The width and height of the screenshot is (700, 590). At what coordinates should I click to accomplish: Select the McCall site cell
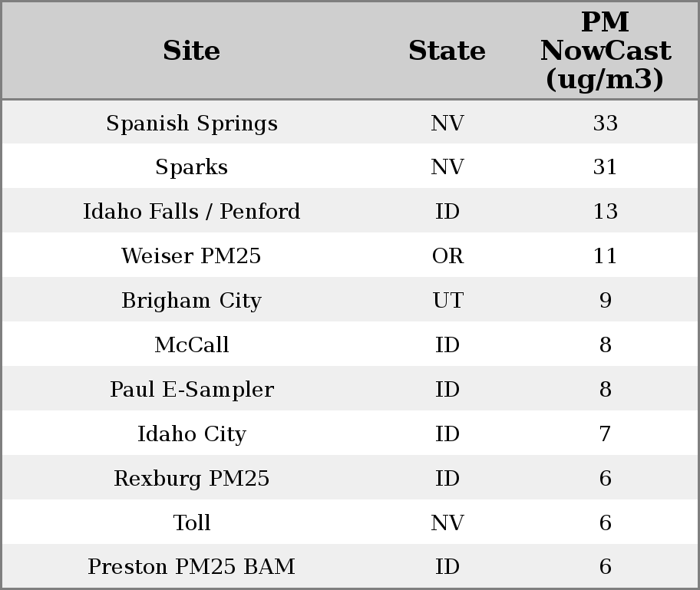192,345
